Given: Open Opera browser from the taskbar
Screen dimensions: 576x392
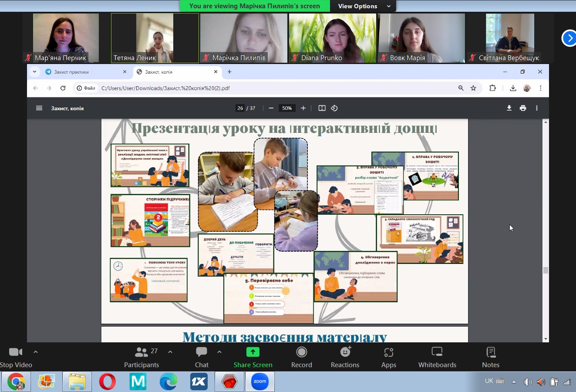Looking at the screenshot, I should [107, 382].
